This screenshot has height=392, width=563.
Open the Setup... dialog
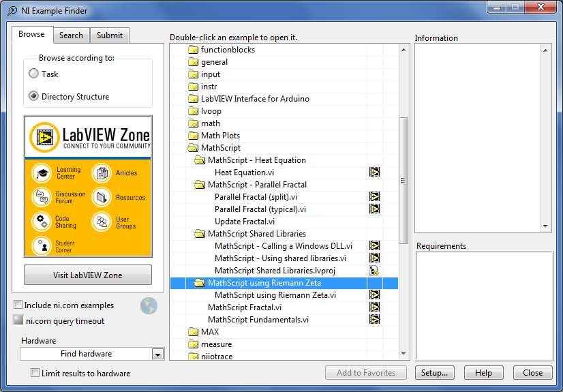(434, 373)
